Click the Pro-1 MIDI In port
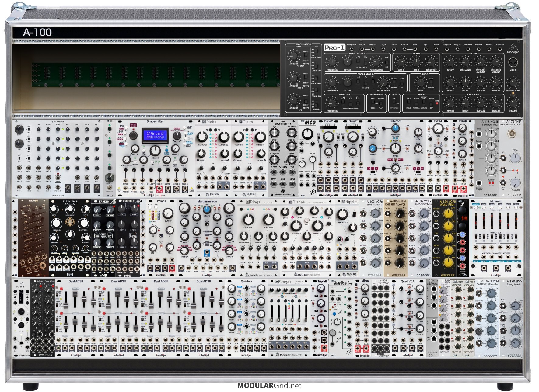The image size is (539, 392). click(513, 62)
